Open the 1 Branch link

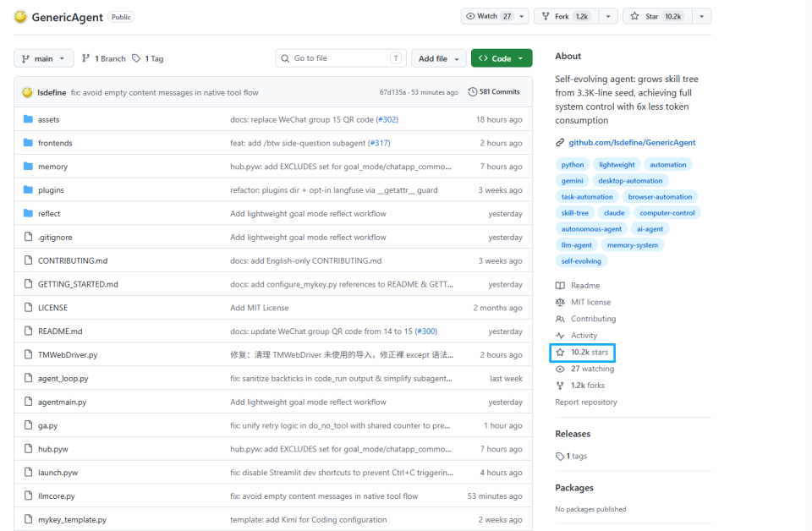point(104,58)
